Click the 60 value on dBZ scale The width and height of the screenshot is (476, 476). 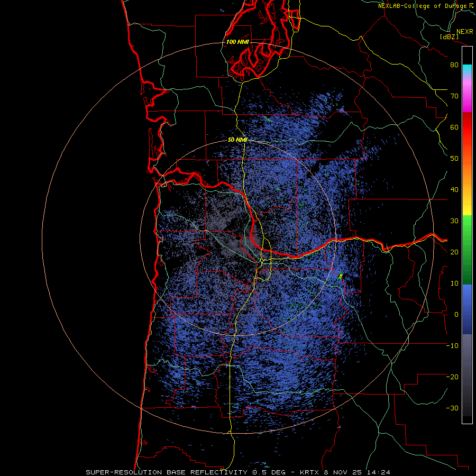tap(454, 127)
